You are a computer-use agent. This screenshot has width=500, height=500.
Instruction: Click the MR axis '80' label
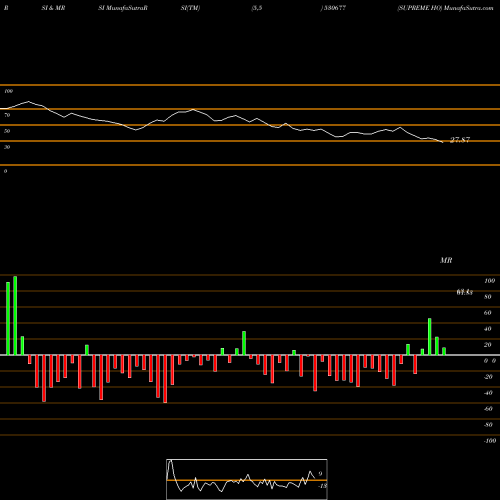coord(488,297)
